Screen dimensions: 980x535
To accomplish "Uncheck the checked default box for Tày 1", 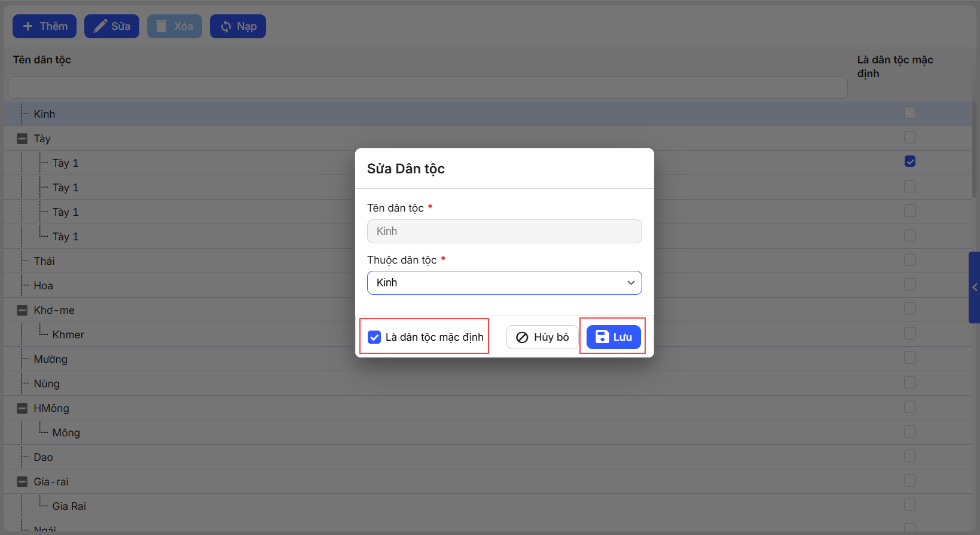I will [909, 161].
